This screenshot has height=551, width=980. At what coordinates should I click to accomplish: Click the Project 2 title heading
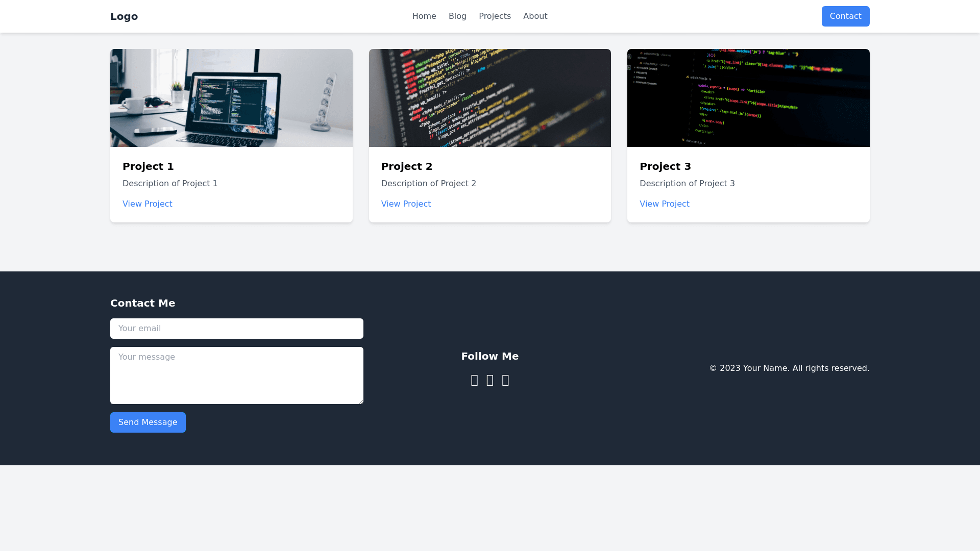pos(407,166)
